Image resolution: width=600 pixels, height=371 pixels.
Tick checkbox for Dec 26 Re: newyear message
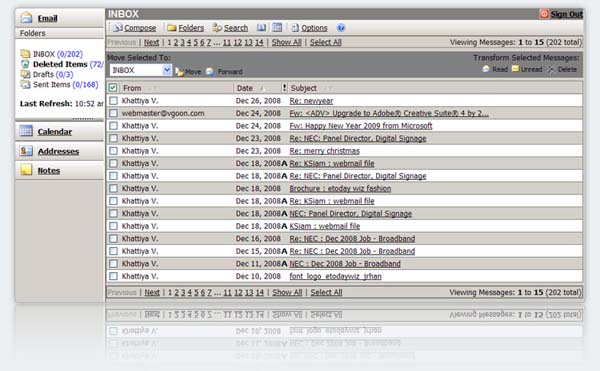coord(113,101)
